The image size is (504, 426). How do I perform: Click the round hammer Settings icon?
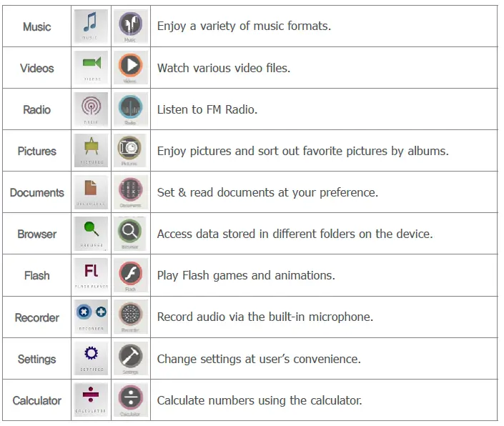point(130,358)
